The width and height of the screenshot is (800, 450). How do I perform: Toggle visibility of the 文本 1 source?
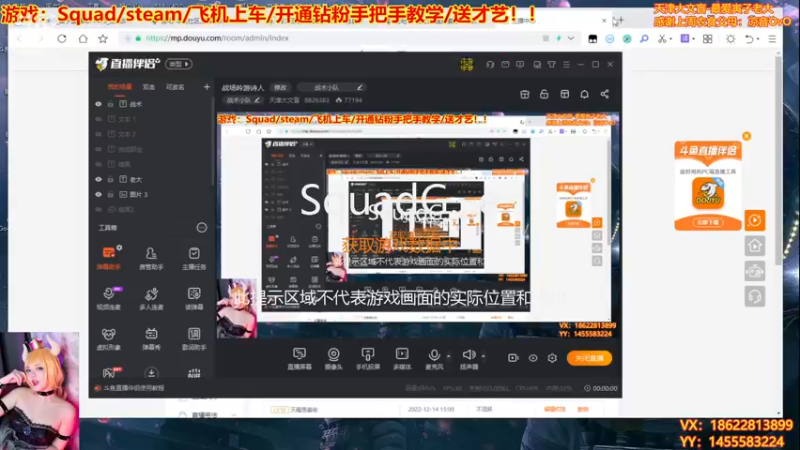tap(98, 119)
